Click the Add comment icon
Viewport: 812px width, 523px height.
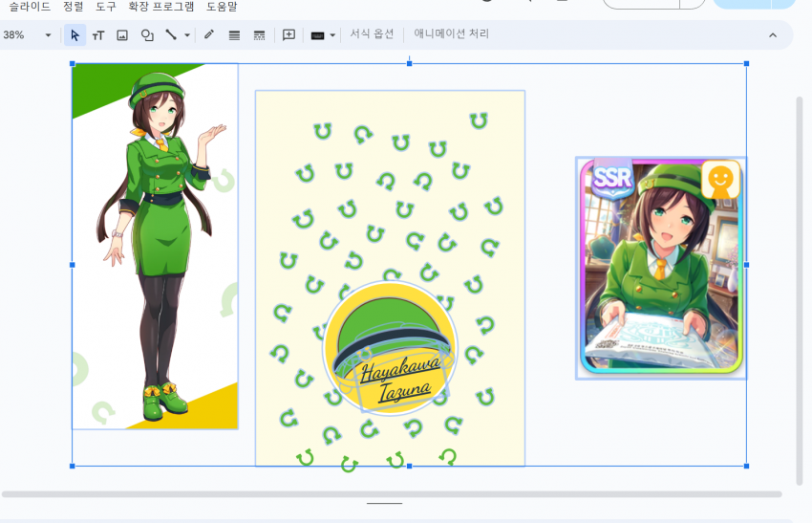[288, 35]
